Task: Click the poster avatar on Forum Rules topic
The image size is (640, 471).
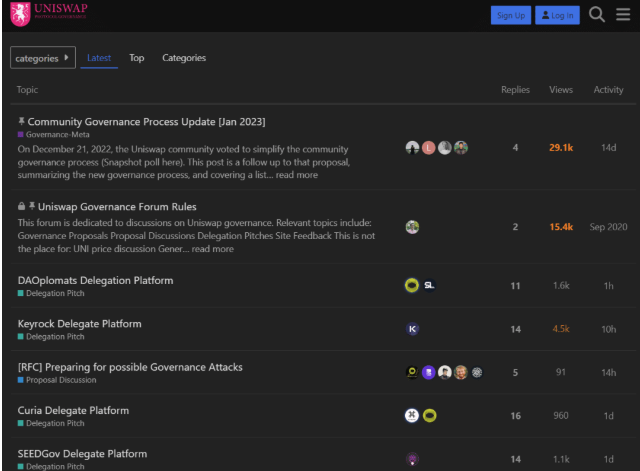Action: tap(412, 227)
